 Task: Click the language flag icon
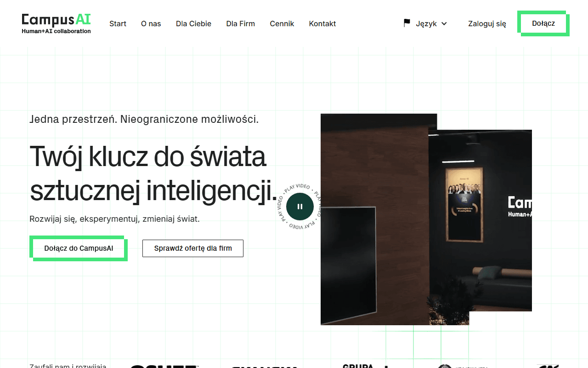tap(407, 23)
